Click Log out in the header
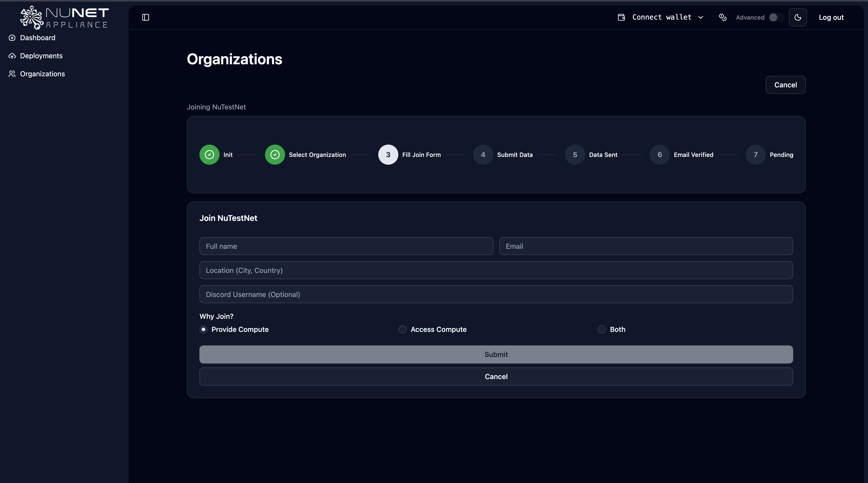 tap(831, 18)
